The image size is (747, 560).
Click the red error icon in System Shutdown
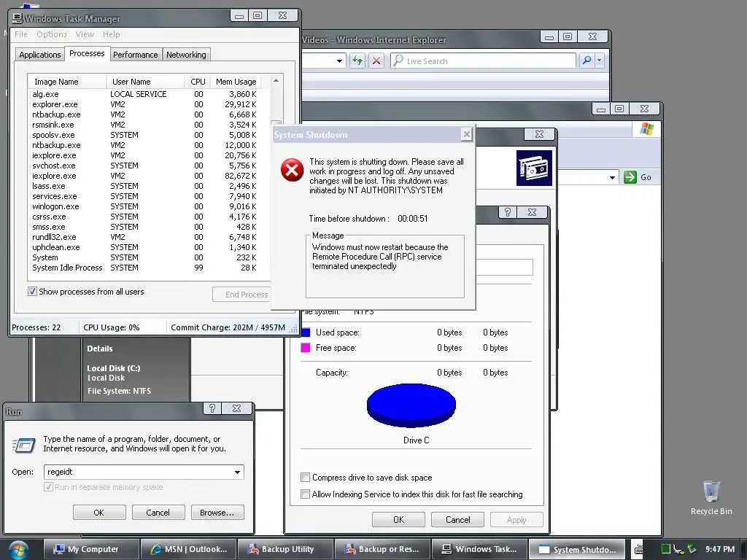292,171
